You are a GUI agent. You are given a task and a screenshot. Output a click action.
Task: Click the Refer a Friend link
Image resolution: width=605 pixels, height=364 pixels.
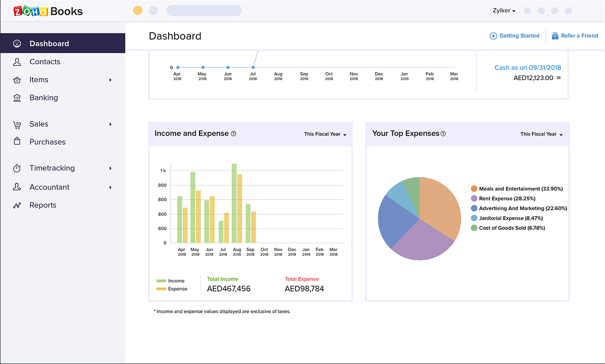pos(575,36)
